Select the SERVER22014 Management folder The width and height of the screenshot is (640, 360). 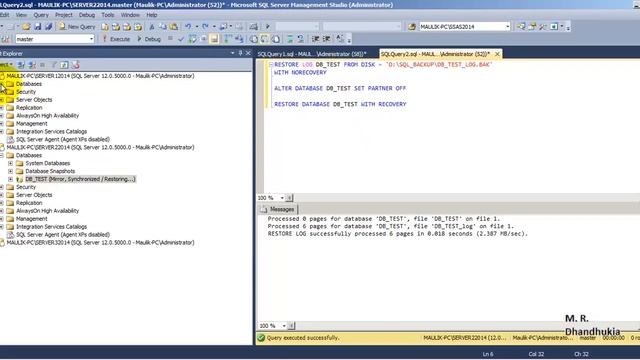click(32, 219)
